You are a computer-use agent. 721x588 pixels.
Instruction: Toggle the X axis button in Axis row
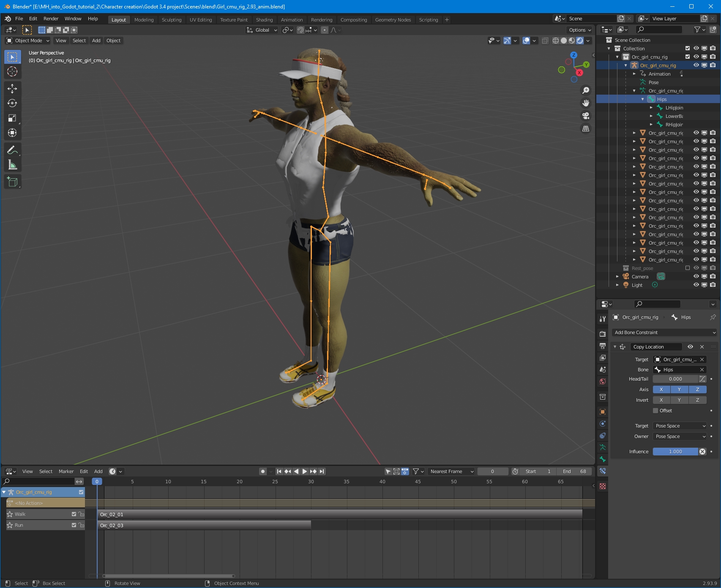[x=661, y=389]
